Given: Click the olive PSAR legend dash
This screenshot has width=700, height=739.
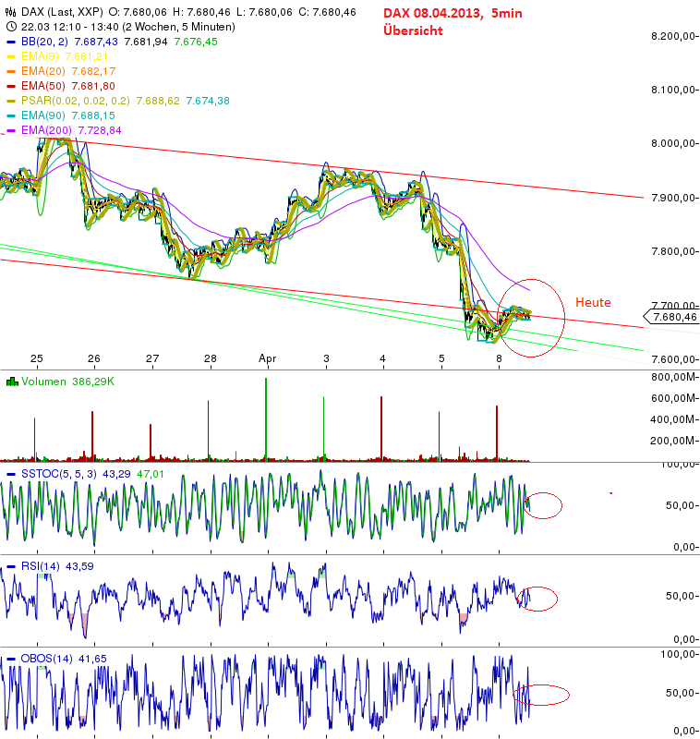Looking at the screenshot, I should [11, 101].
